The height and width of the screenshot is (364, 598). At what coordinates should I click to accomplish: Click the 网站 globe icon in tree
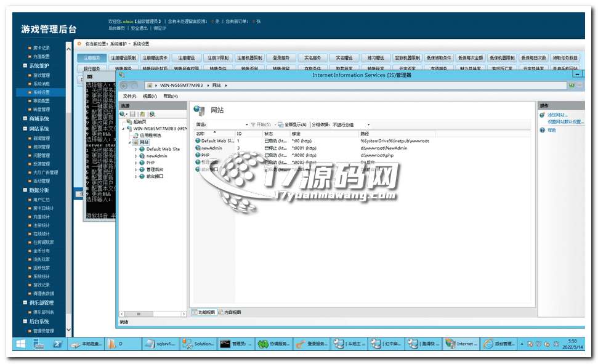pos(135,142)
